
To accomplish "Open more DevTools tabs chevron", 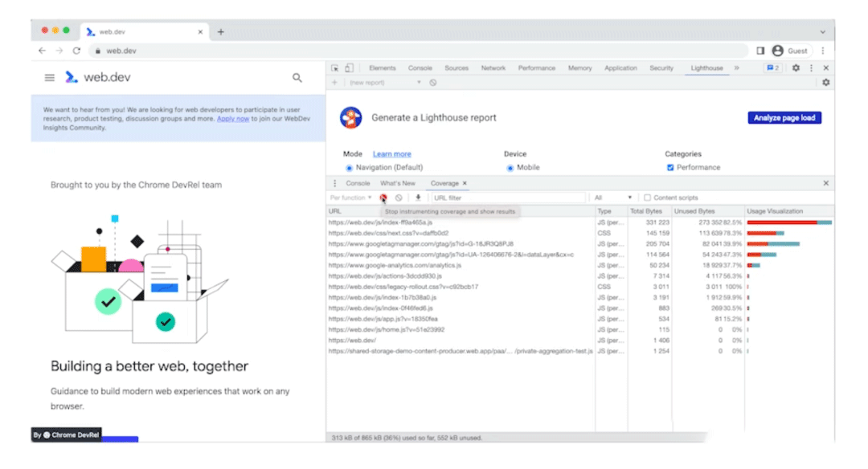I will pyautogui.click(x=737, y=68).
